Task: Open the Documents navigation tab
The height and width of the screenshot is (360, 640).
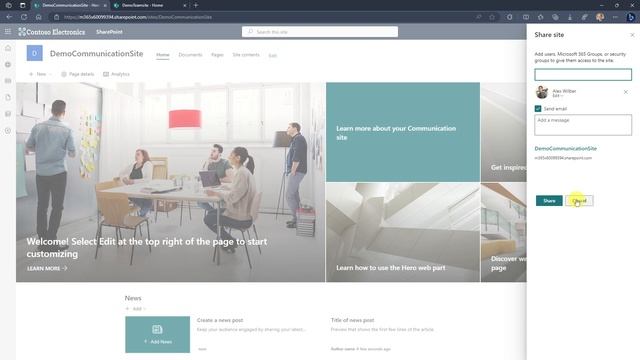Action: pos(190,55)
